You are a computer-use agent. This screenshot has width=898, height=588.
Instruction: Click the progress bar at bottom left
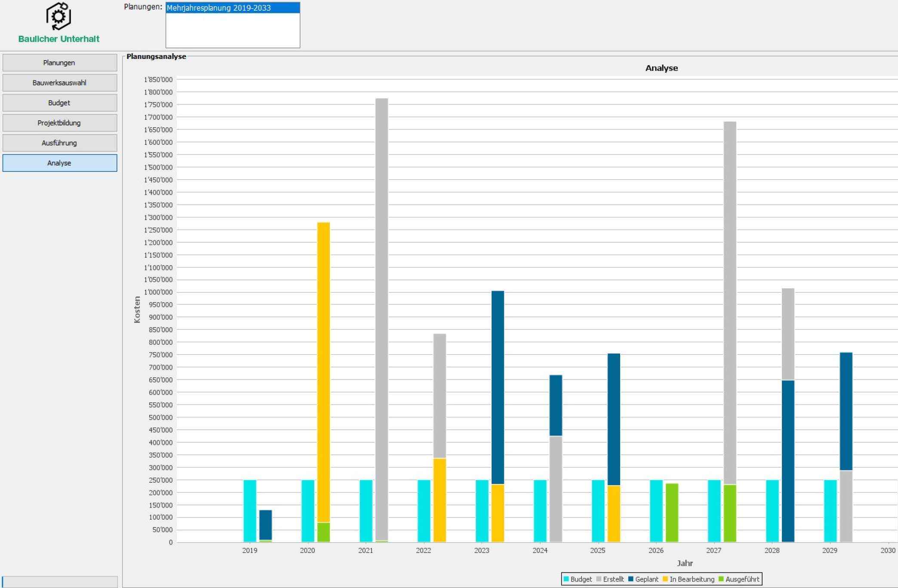point(60,582)
